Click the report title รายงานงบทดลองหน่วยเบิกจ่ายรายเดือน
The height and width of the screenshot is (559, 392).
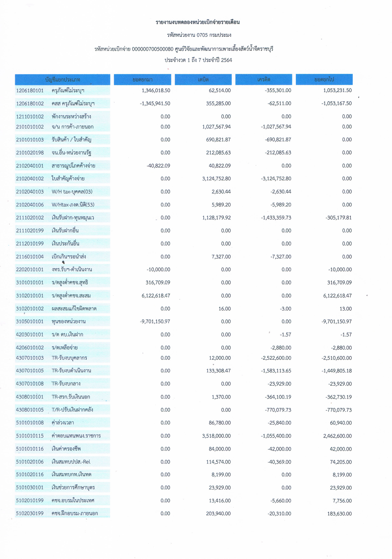(x=198, y=22)
